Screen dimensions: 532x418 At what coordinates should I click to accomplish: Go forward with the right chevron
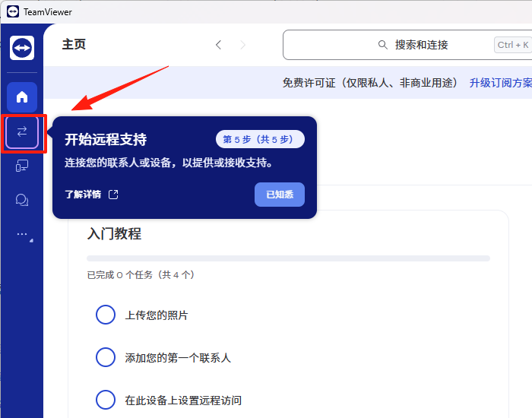(243, 45)
